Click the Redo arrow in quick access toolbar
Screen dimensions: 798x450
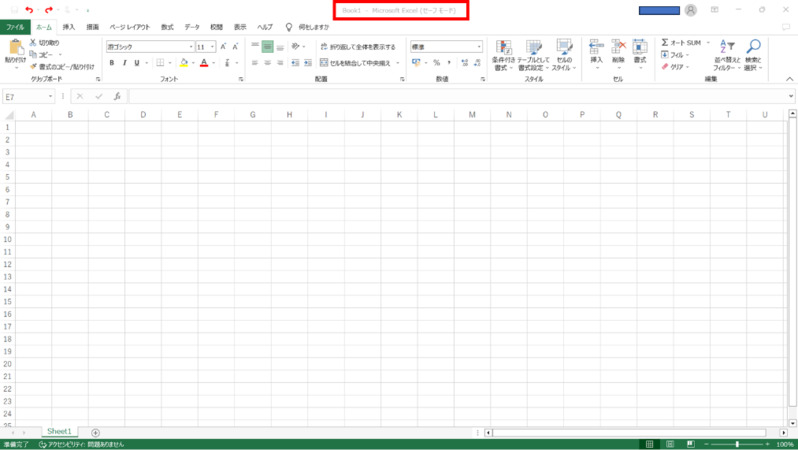tap(49, 10)
